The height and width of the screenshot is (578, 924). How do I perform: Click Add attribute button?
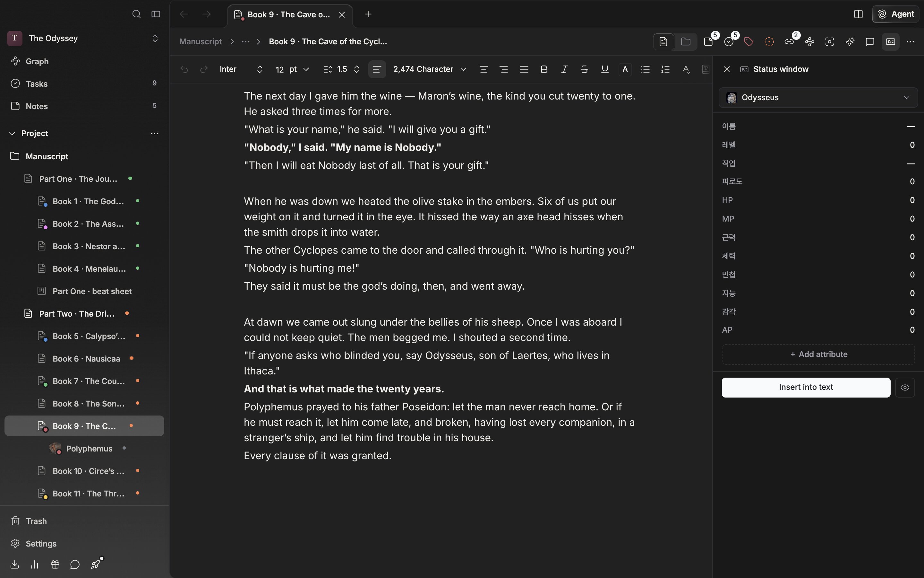point(818,355)
